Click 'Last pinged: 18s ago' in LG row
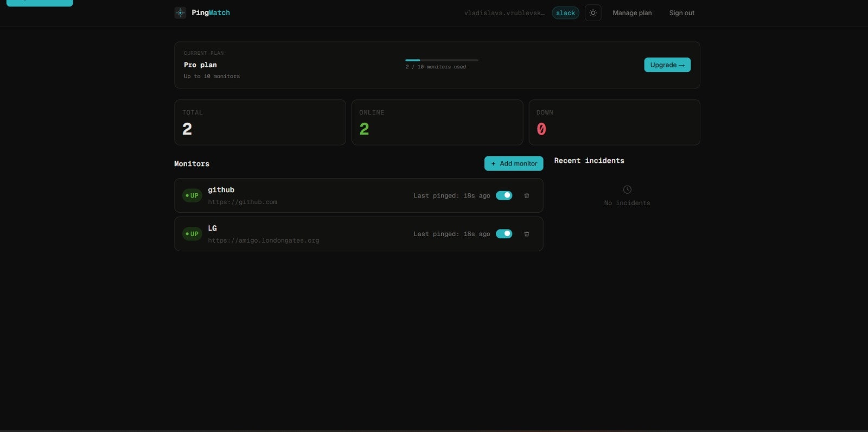The image size is (868, 432). [452, 234]
